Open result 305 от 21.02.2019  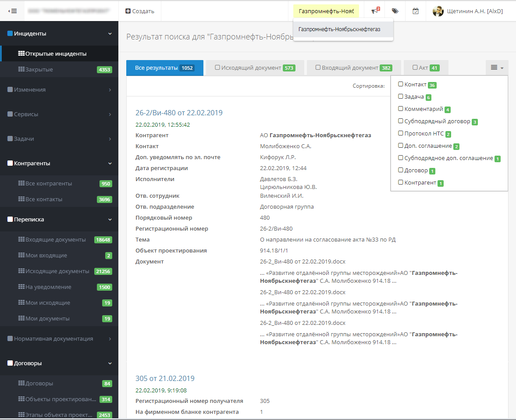165,378
